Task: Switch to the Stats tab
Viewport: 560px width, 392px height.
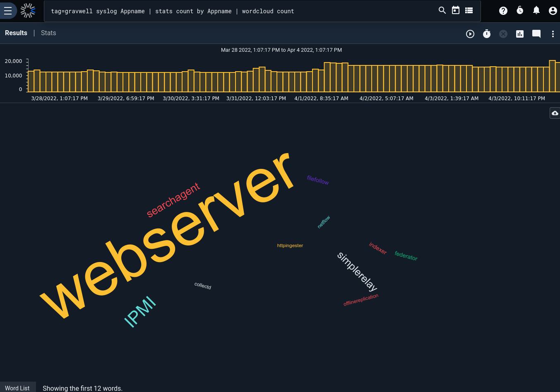Action: click(48, 33)
